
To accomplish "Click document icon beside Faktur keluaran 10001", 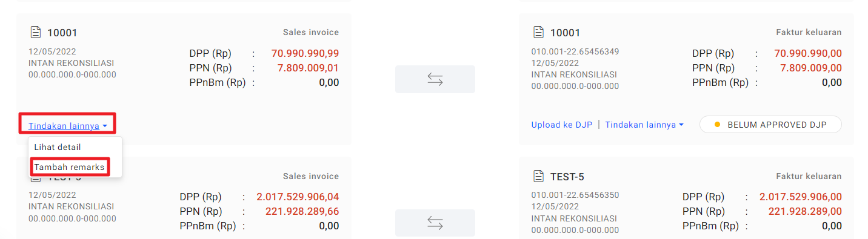I will [x=538, y=32].
